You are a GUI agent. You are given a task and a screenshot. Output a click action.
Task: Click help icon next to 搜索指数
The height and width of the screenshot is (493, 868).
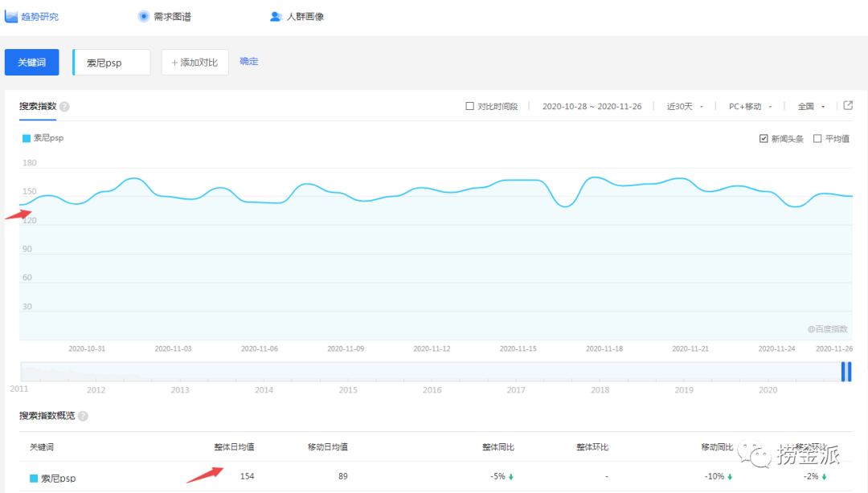point(64,107)
